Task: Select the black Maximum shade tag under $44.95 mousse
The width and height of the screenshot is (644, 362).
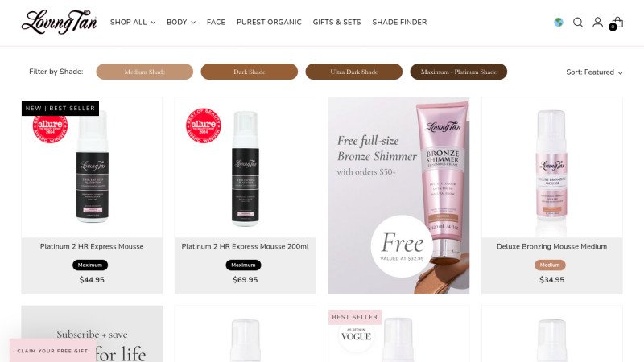Action: [x=90, y=265]
